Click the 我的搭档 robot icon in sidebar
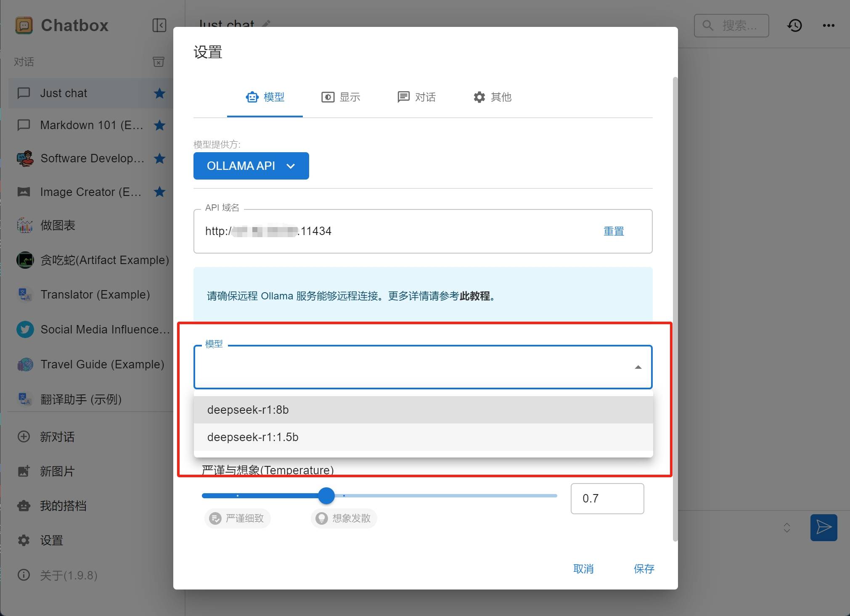 (24, 505)
